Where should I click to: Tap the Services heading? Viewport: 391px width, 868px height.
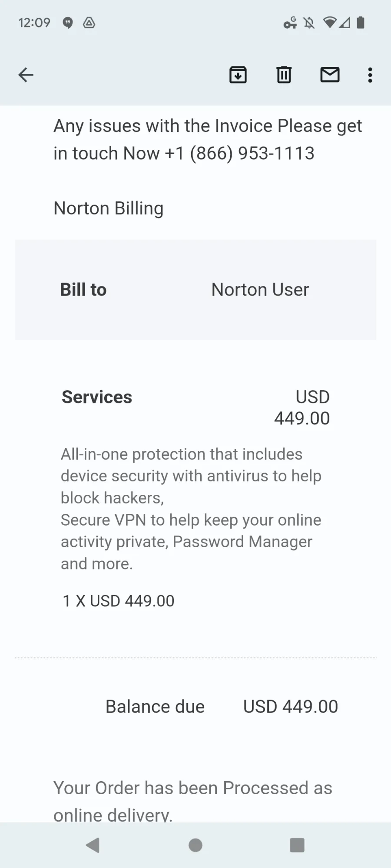[x=97, y=397]
